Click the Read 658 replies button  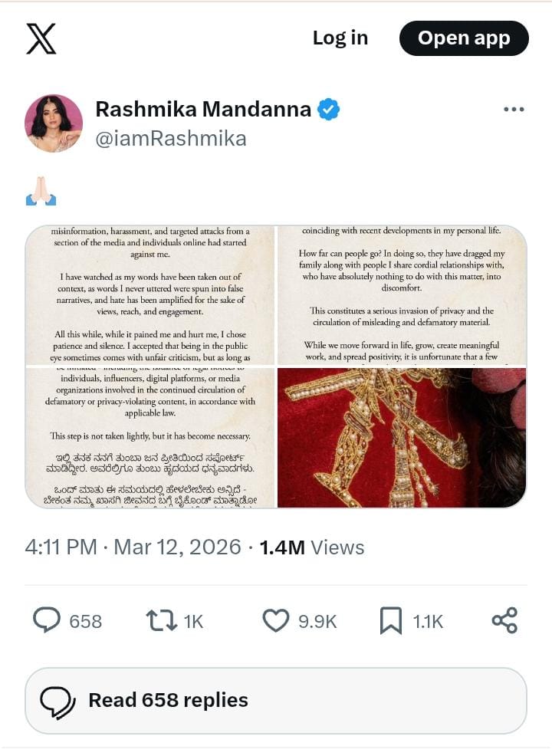(x=276, y=701)
